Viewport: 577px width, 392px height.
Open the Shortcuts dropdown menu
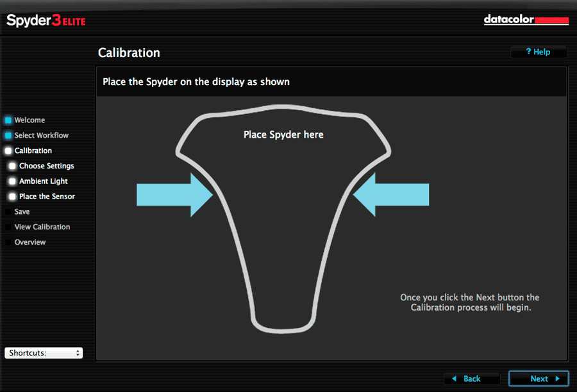44,353
